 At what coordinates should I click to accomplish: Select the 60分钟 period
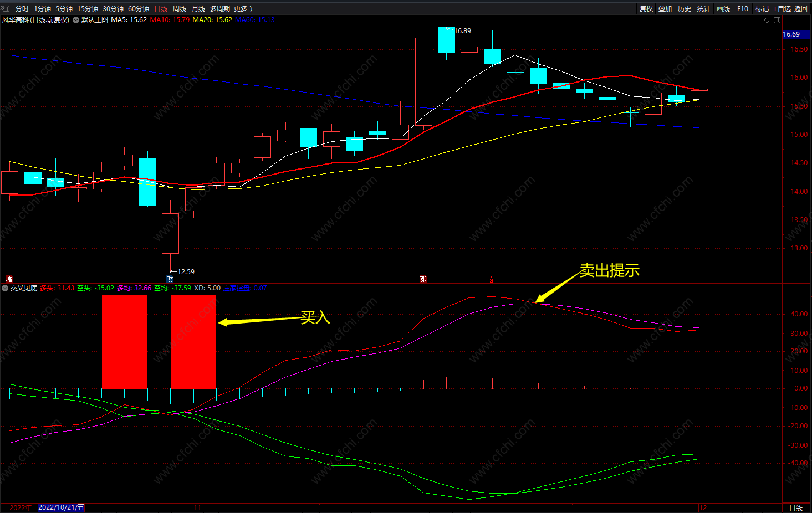139,8
